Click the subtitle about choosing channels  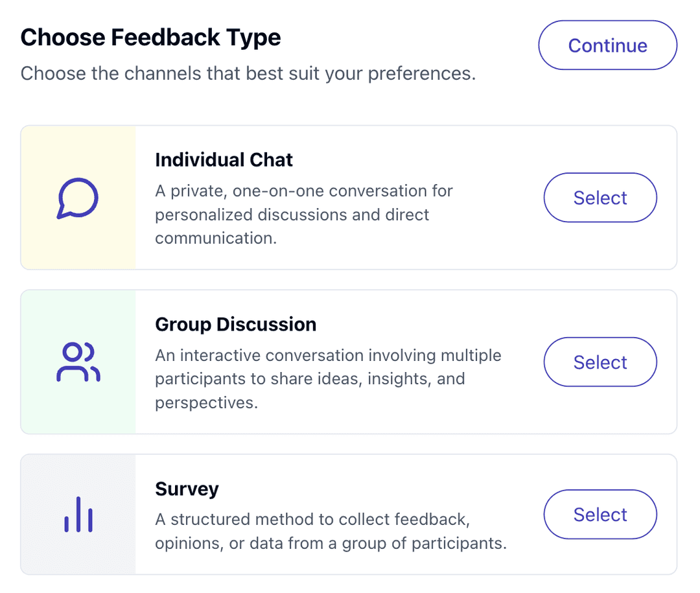[x=248, y=73]
